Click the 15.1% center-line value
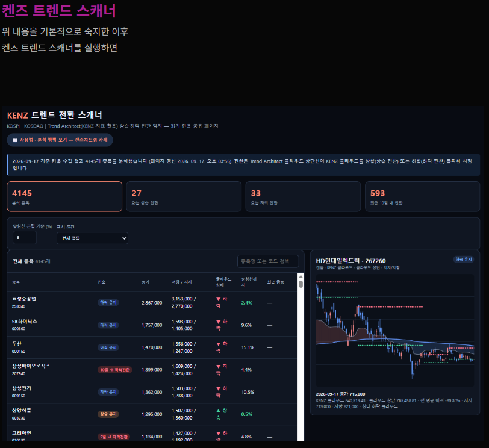 (x=248, y=347)
